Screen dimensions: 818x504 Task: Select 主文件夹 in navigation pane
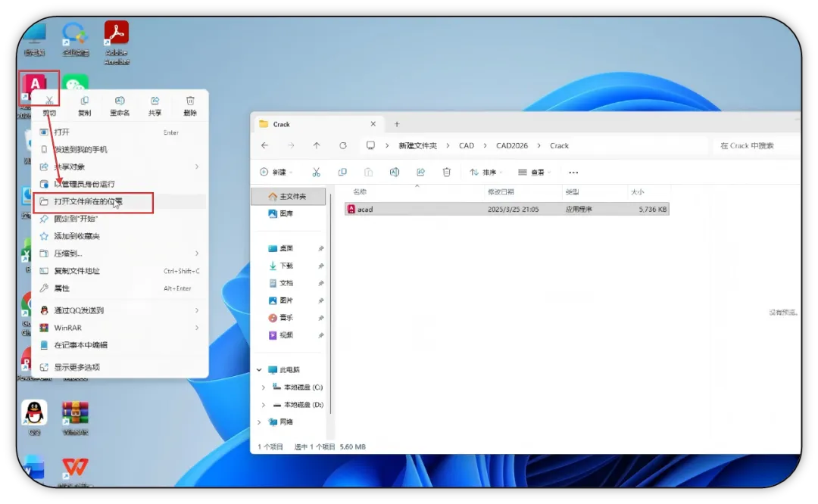(289, 197)
